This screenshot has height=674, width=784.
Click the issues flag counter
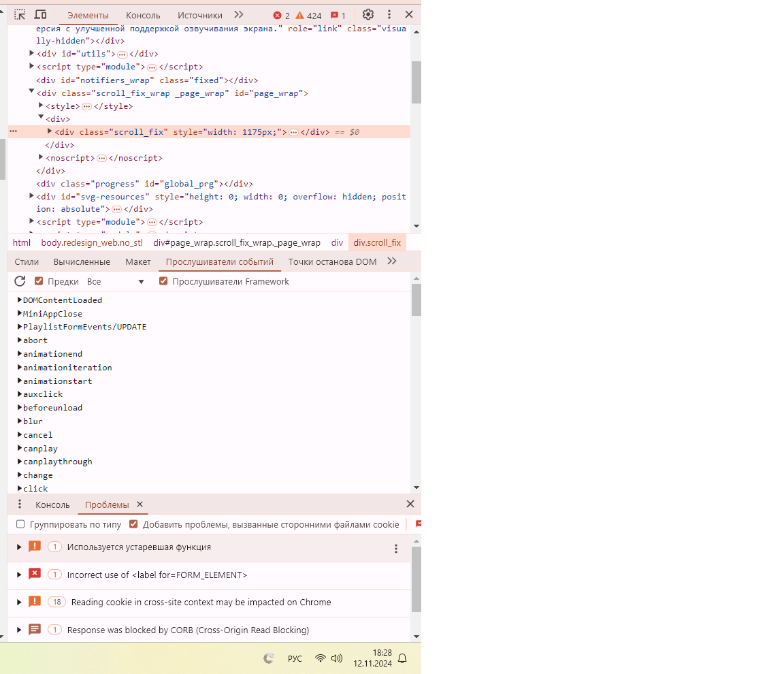(x=338, y=16)
